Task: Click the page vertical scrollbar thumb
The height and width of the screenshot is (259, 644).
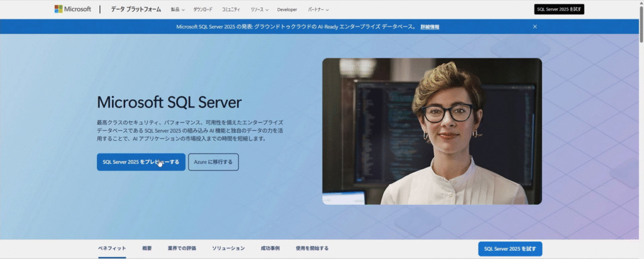Action: coord(641,25)
